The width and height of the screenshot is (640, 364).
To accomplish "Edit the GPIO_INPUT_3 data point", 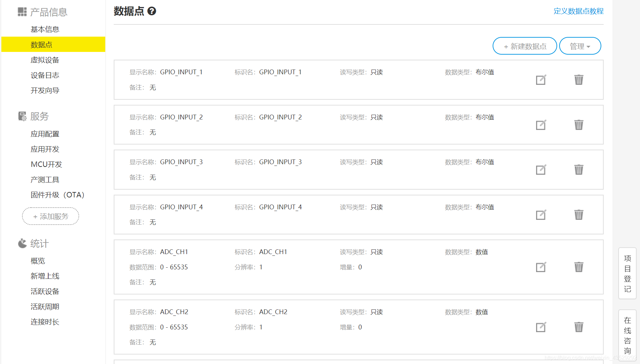I will pos(541,170).
